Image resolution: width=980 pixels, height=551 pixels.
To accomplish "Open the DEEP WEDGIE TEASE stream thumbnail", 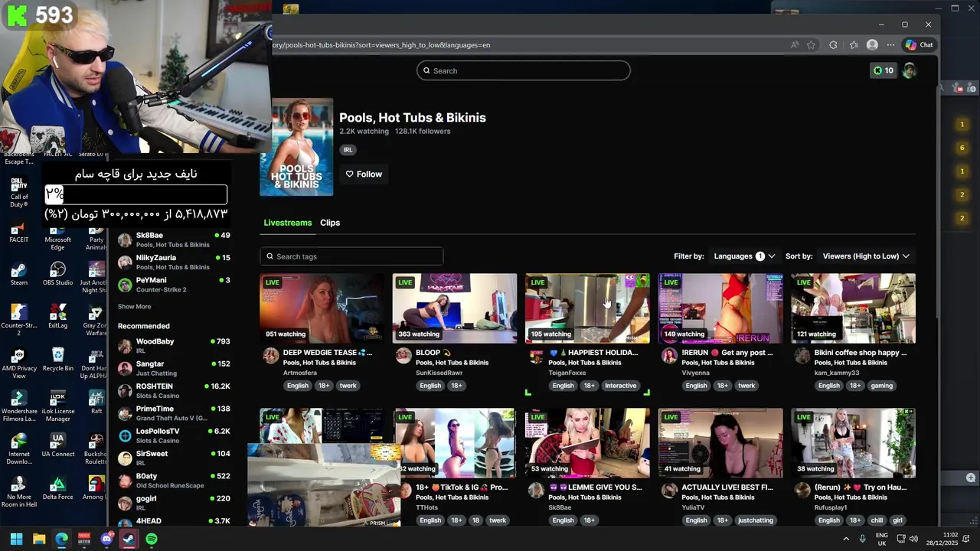I will click(x=322, y=308).
